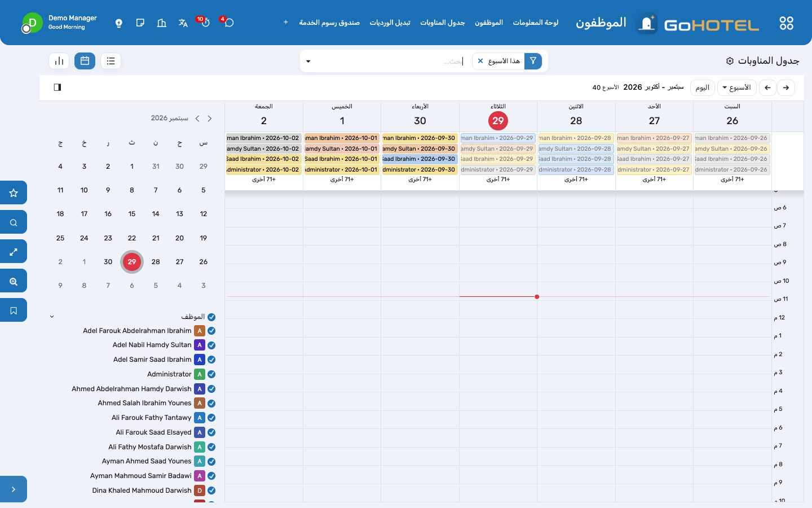Select day 15 in mini calendar
The height and width of the screenshot is (508, 812).
[132, 214]
